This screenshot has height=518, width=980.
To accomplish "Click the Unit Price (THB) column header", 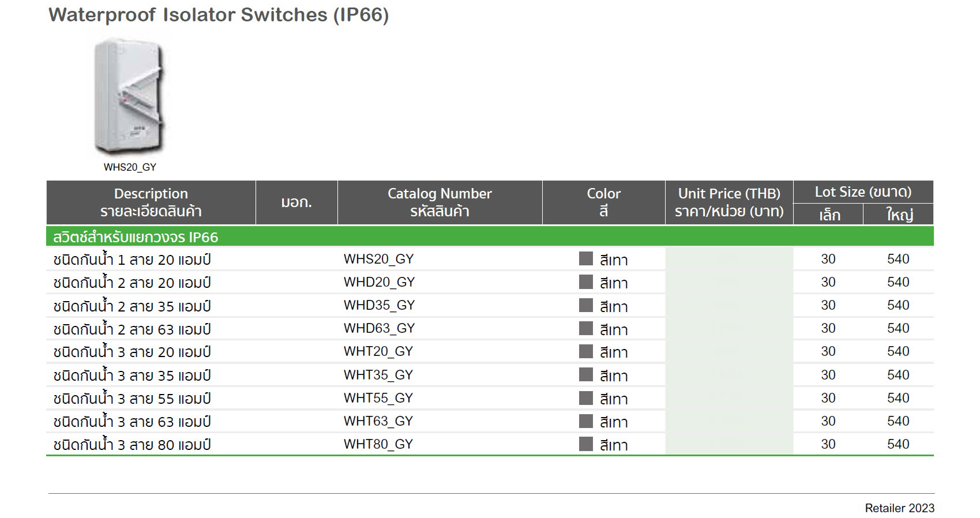I will click(729, 202).
